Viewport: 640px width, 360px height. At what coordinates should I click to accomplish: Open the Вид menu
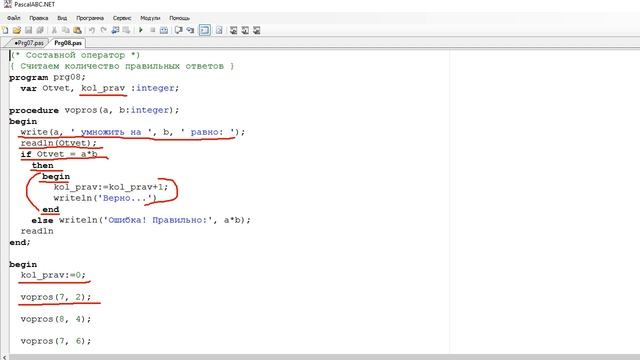tap(62, 18)
